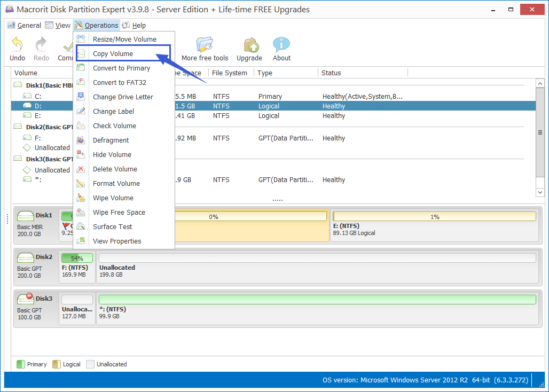The width and height of the screenshot is (549, 392).
Task: Click the Disk3 drive icon with red warning
Action: [x=25, y=298]
